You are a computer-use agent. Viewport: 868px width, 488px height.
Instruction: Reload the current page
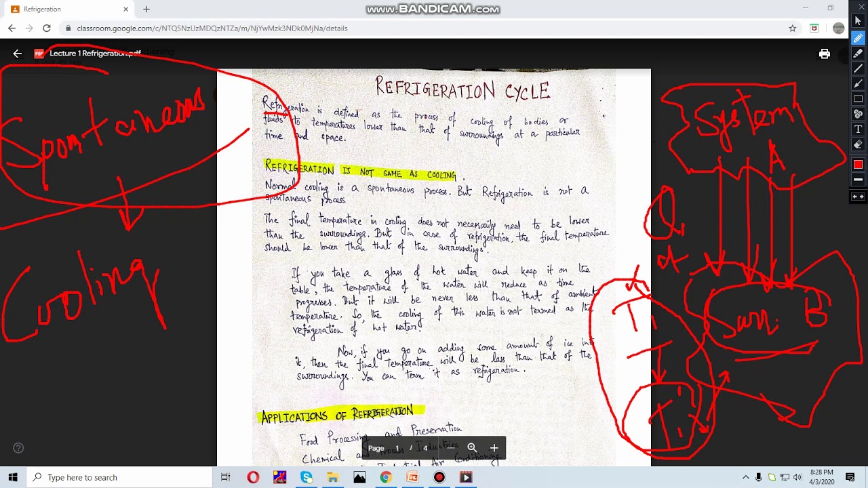[x=46, y=28]
